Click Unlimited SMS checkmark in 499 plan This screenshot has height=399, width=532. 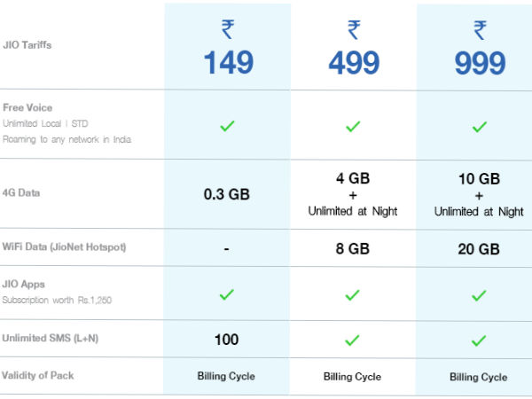coord(353,340)
